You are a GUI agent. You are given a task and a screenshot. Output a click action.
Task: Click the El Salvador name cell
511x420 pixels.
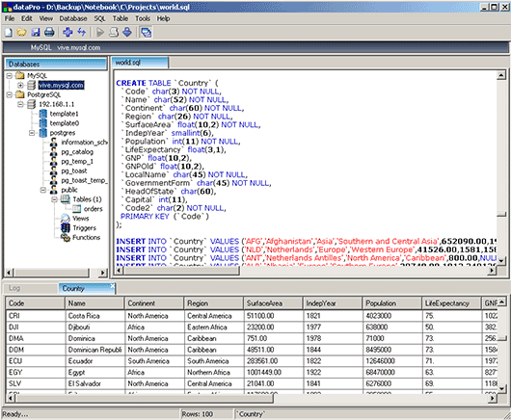94,383
